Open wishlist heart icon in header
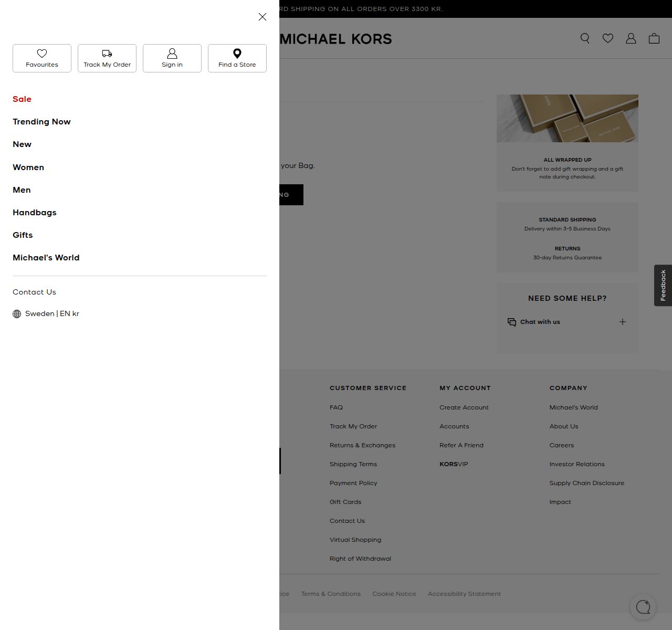The height and width of the screenshot is (630, 672). tap(608, 38)
